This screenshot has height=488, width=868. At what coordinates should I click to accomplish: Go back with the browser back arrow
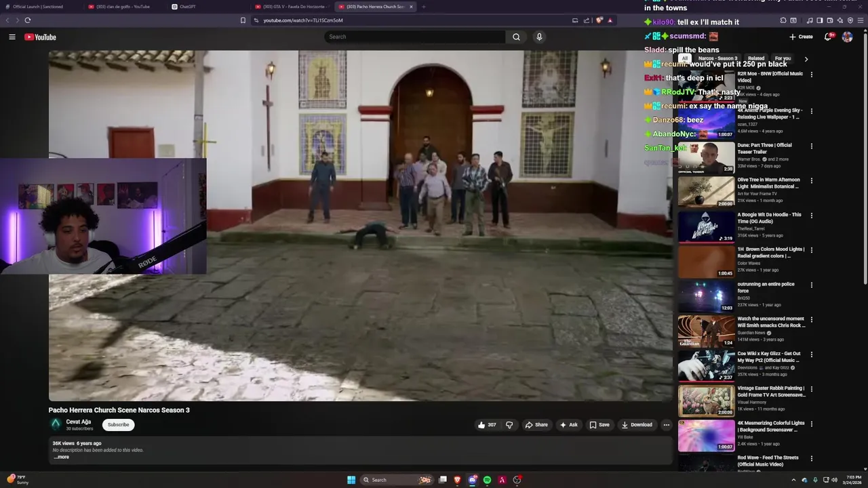pos(7,20)
